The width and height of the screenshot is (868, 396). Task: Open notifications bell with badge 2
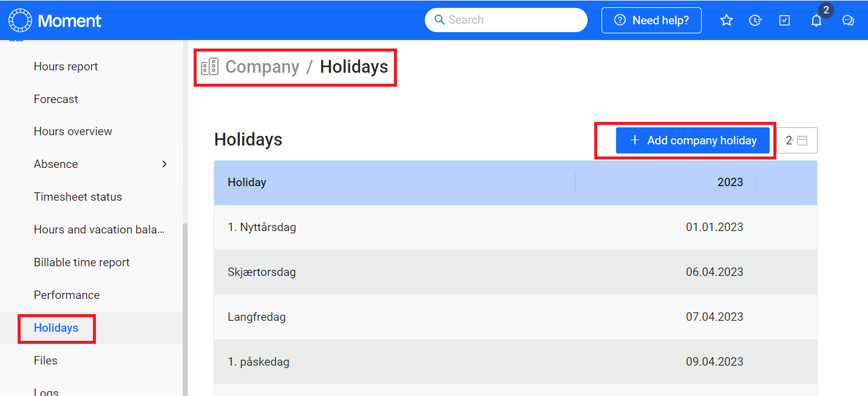click(816, 20)
